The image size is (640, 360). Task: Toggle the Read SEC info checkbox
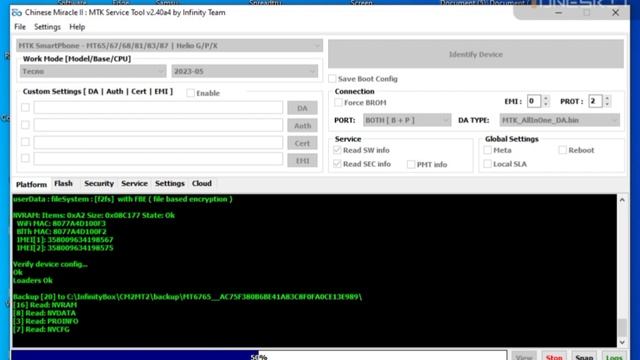(x=337, y=164)
